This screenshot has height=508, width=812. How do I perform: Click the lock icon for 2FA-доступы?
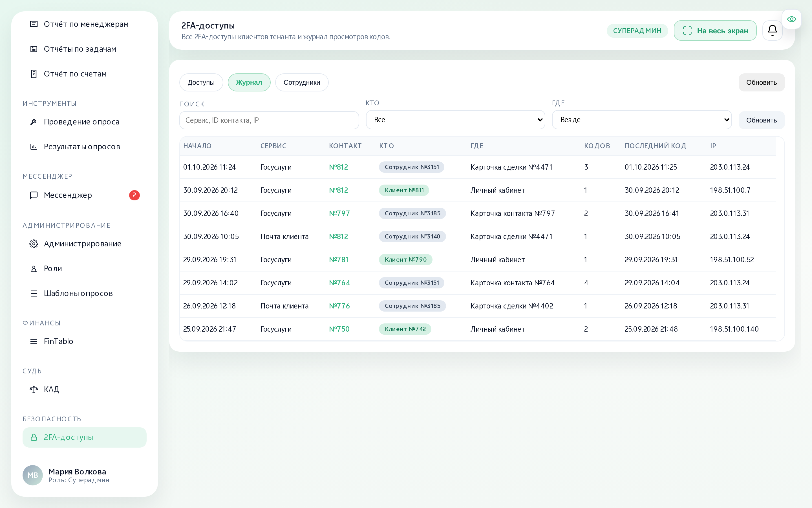[34, 437]
